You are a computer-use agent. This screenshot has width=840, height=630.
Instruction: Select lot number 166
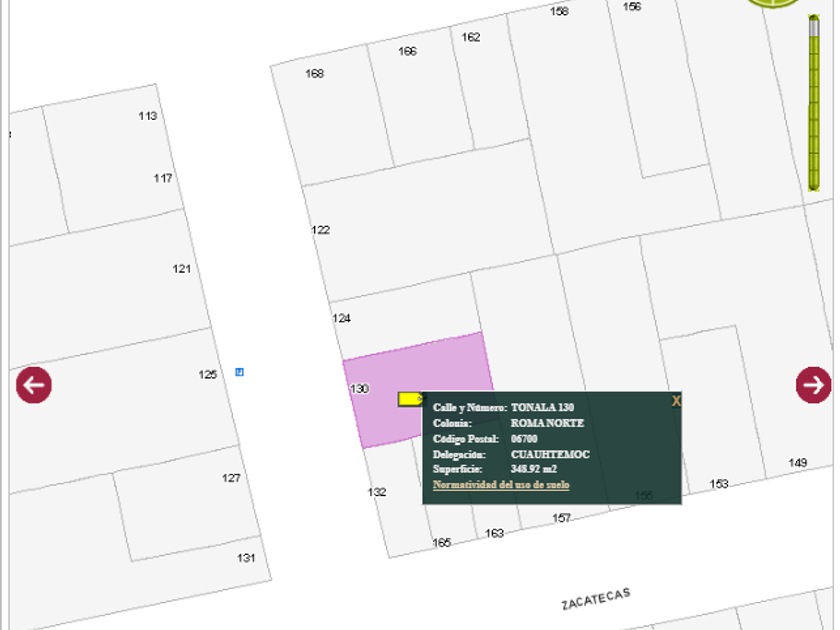click(x=407, y=51)
